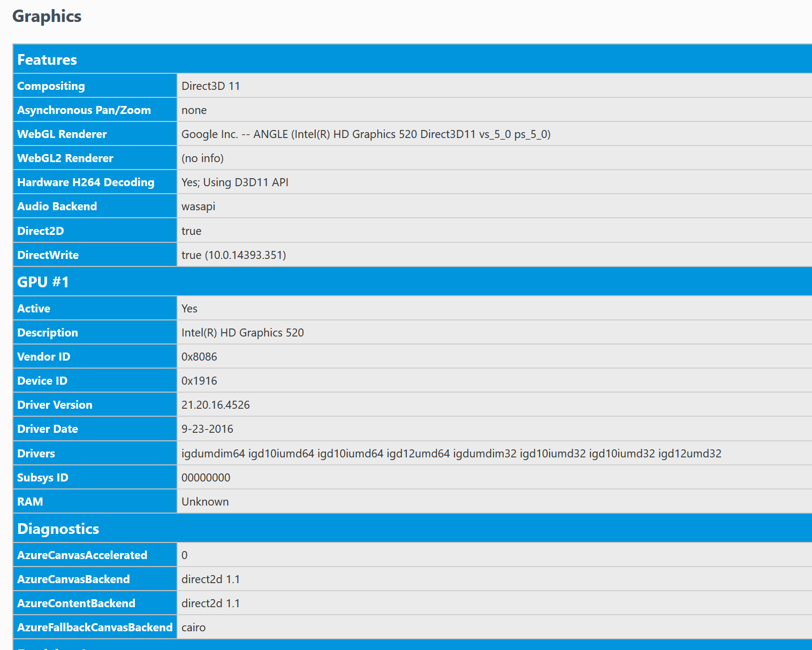Select the Vendor ID value 0x8086
Screen dimensions: 812x650
199,357
